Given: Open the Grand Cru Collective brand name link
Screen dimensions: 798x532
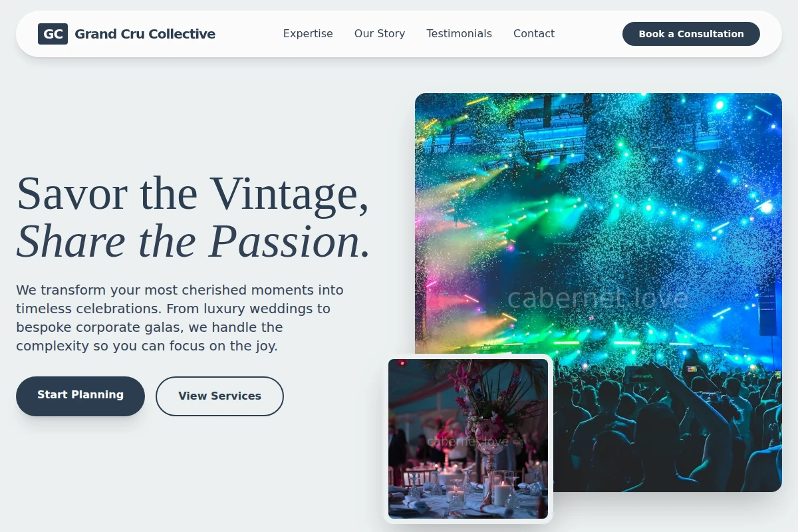Looking at the screenshot, I should click(x=145, y=34).
